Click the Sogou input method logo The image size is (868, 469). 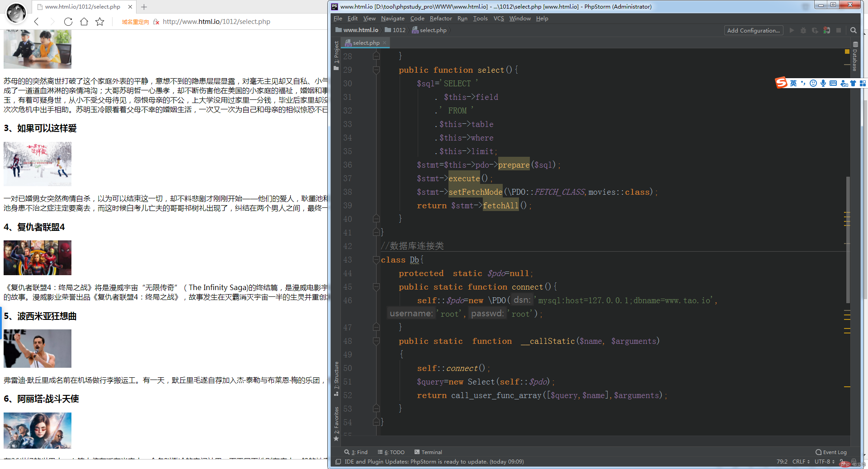[781, 83]
